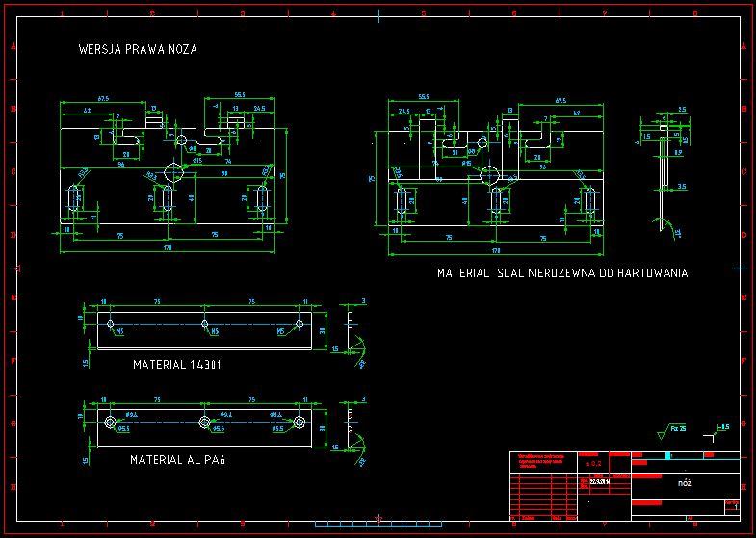Select the Ra 25 surface roughness symbol
Image resolution: width=756 pixels, height=538 pixels.
coord(671,430)
